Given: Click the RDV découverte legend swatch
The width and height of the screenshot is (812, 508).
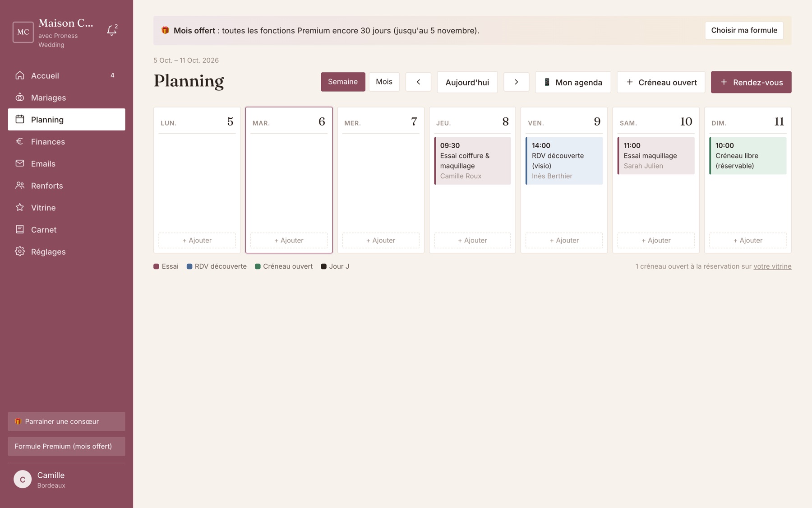Looking at the screenshot, I should click(x=189, y=266).
